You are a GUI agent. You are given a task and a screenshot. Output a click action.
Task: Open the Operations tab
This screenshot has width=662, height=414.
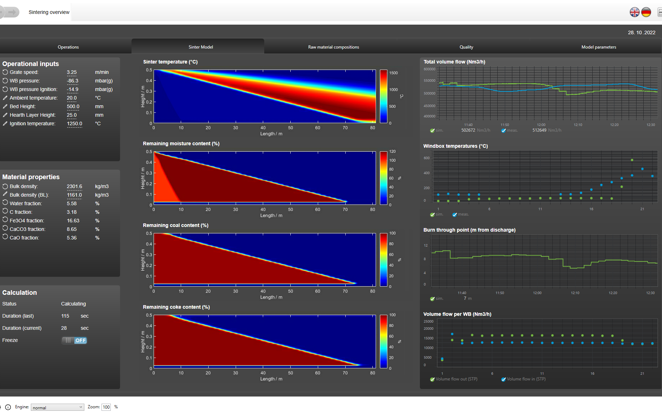coord(68,47)
